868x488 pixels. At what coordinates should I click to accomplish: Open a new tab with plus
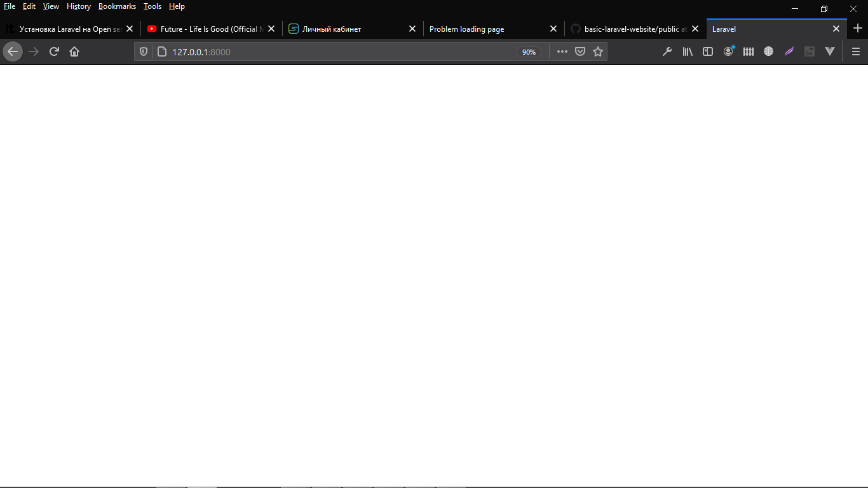pyautogui.click(x=858, y=29)
